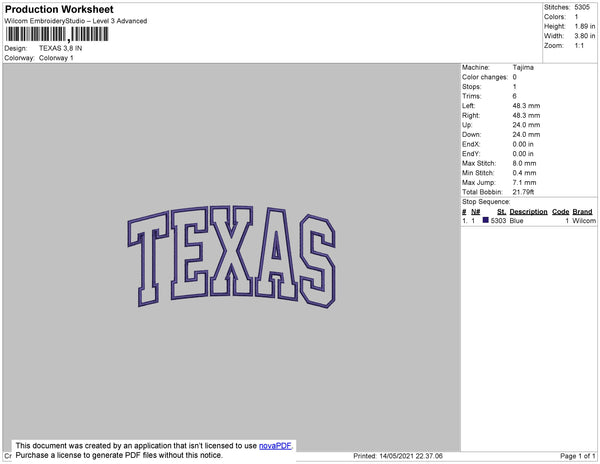Viewport: 600px width, 464px height.
Task: Select the 'Down:' label
Action: pos(471,135)
